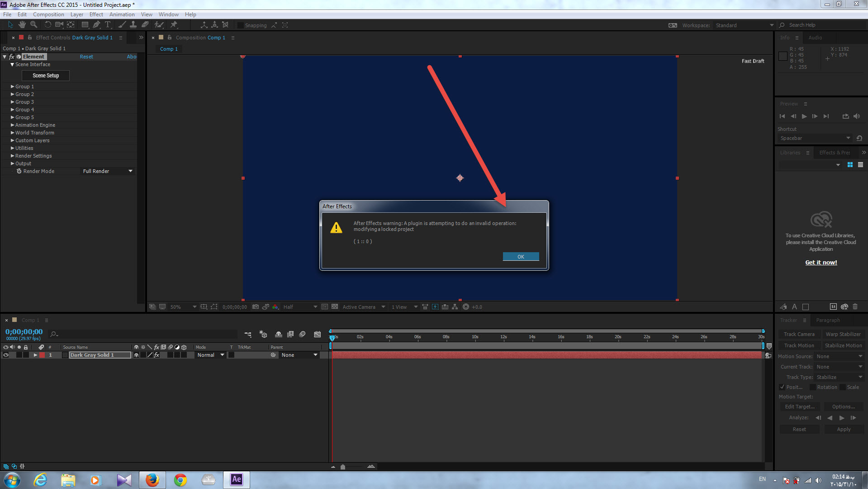Toggle the Render Mode stopwatch
Image resolution: width=868 pixels, height=489 pixels.
tap(19, 171)
